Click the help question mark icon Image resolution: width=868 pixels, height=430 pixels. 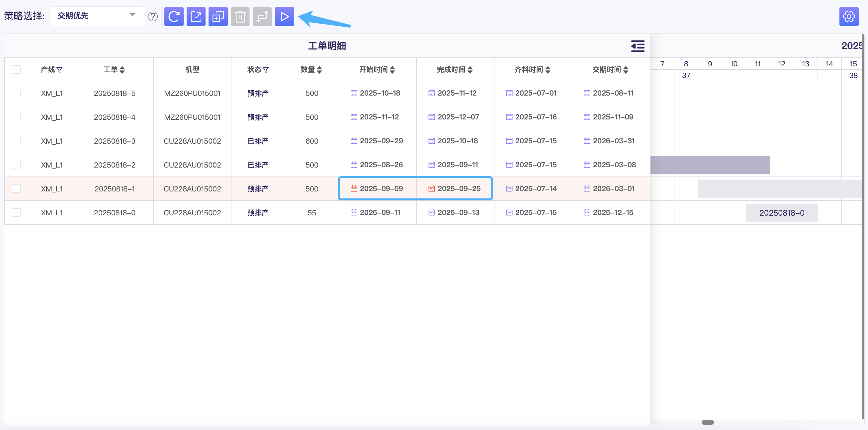tap(153, 17)
